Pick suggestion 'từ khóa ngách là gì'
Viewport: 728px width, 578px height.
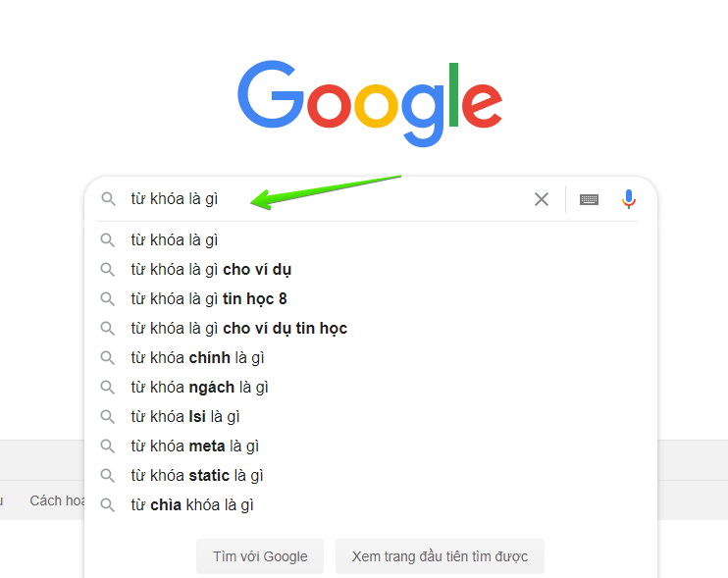click(199, 387)
